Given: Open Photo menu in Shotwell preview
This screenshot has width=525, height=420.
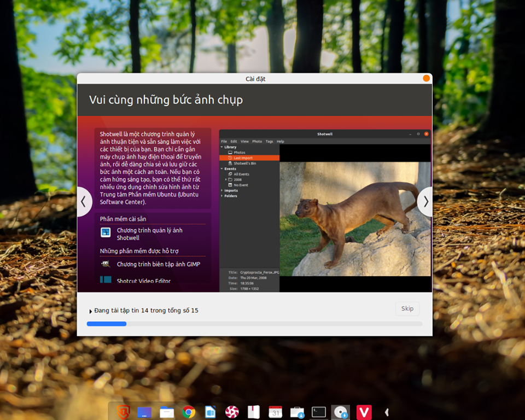Looking at the screenshot, I should (x=257, y=141).
